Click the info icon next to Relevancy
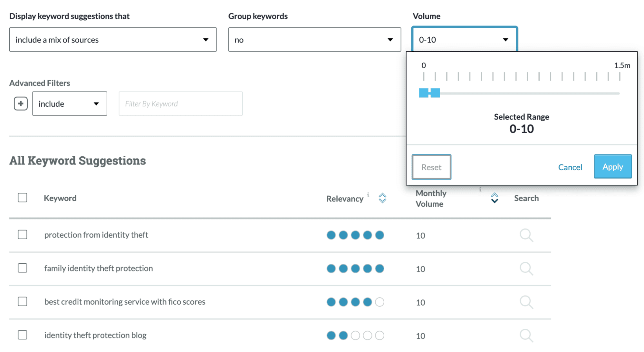The width and height of the screenshot is (644, 352). (369, 194)
